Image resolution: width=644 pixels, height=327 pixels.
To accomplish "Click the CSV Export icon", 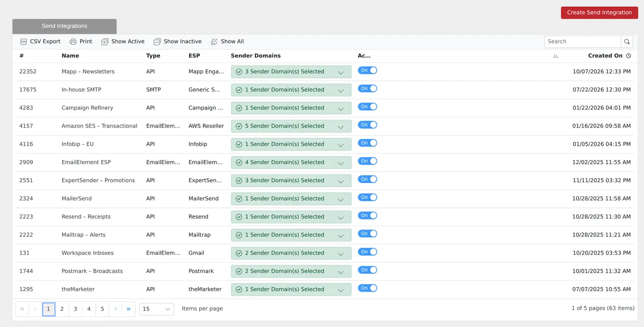I will 23,41.
